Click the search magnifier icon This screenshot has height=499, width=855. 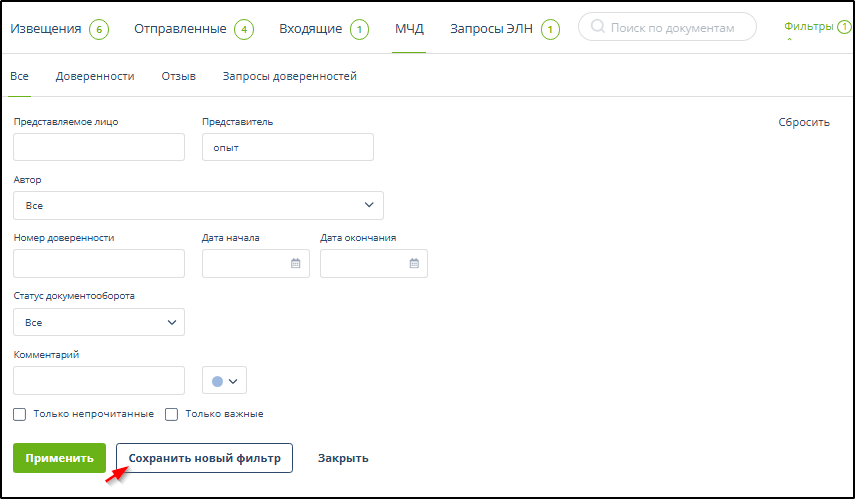(x=597, y=28)
